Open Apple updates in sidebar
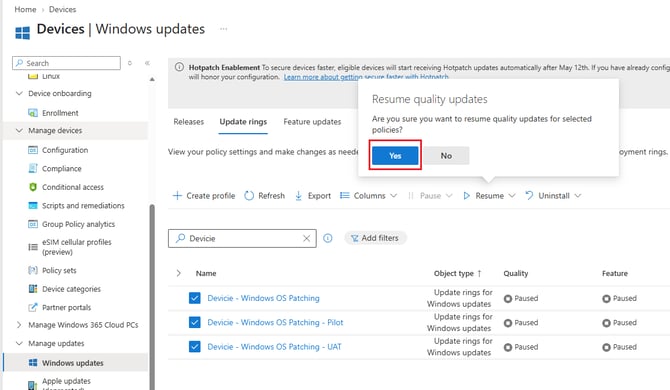The height and width of the screenshot is (390, 670). click(x=66, y=381)
